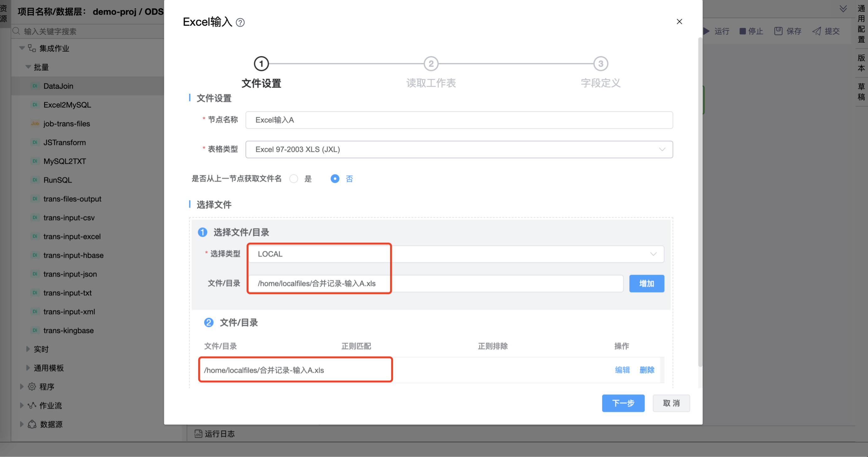This screenshot has height=457, width=868.
Task: Select the 否 radio button
Action: click(335, 179)
